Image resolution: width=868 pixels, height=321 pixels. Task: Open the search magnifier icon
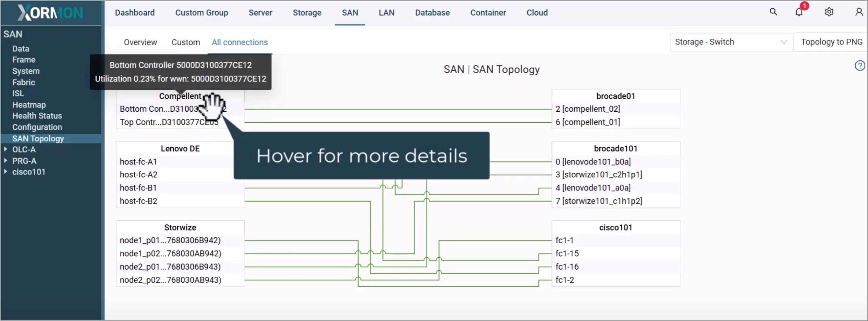point(773,12)
